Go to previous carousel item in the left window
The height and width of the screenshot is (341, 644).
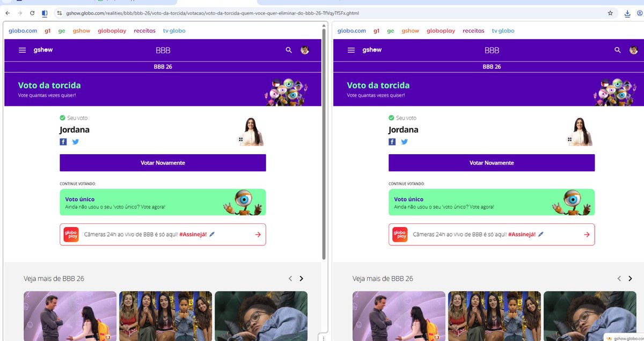[x=290, y=279]
